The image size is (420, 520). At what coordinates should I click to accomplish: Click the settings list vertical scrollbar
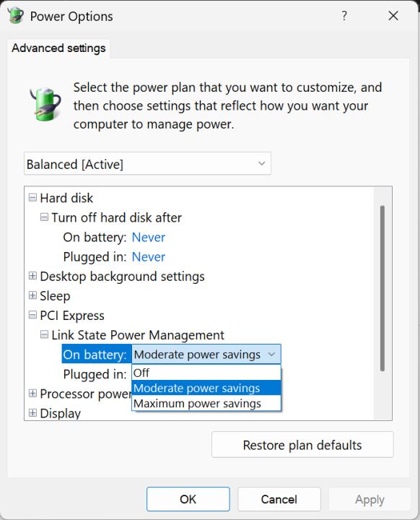pos(382,288)
